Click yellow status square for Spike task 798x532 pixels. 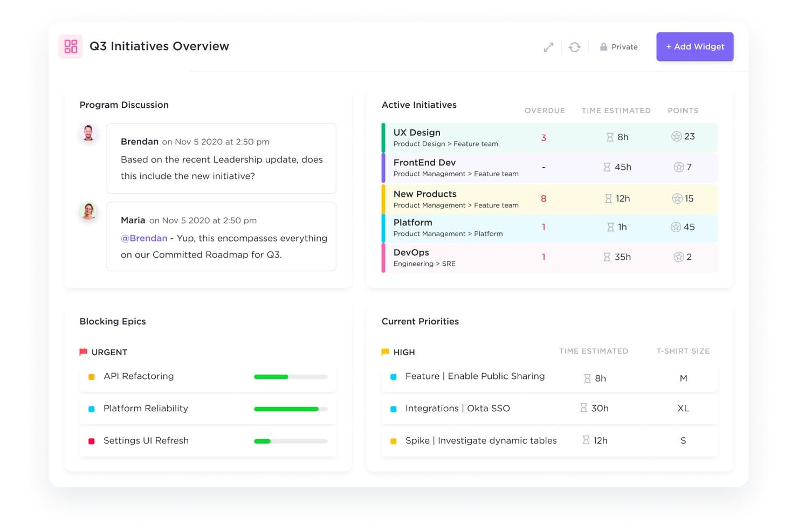tap(394, 441)
